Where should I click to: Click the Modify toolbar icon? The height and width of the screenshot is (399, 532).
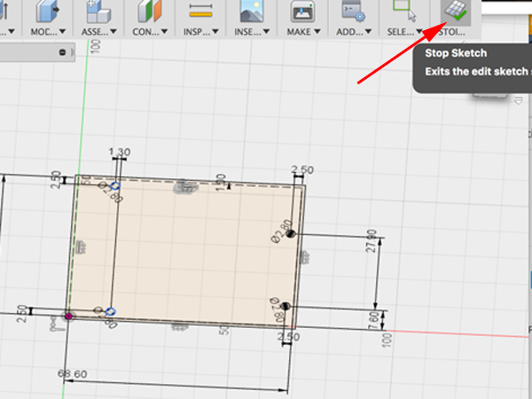(47, 12)
